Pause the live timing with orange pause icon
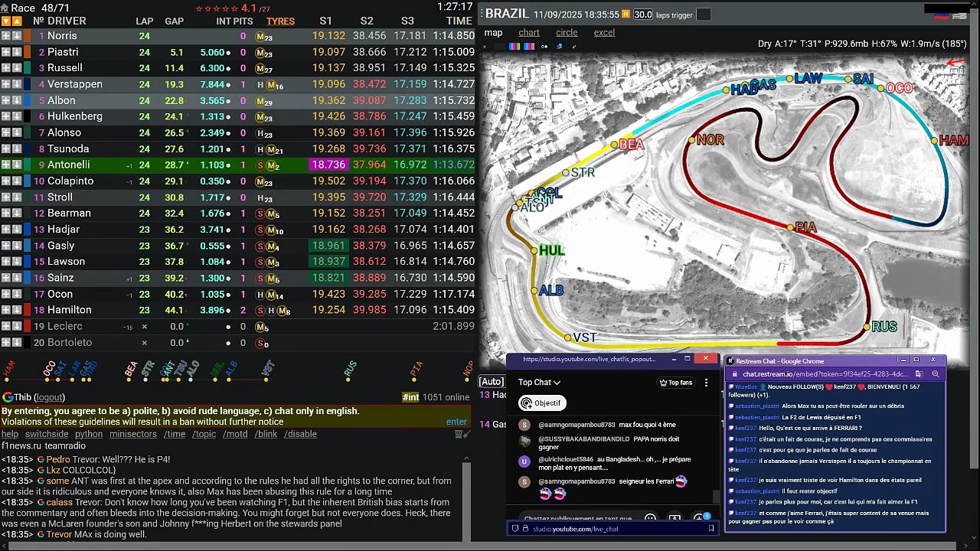The height and width of the screenshot is (551, 980). tap(626, 14)
